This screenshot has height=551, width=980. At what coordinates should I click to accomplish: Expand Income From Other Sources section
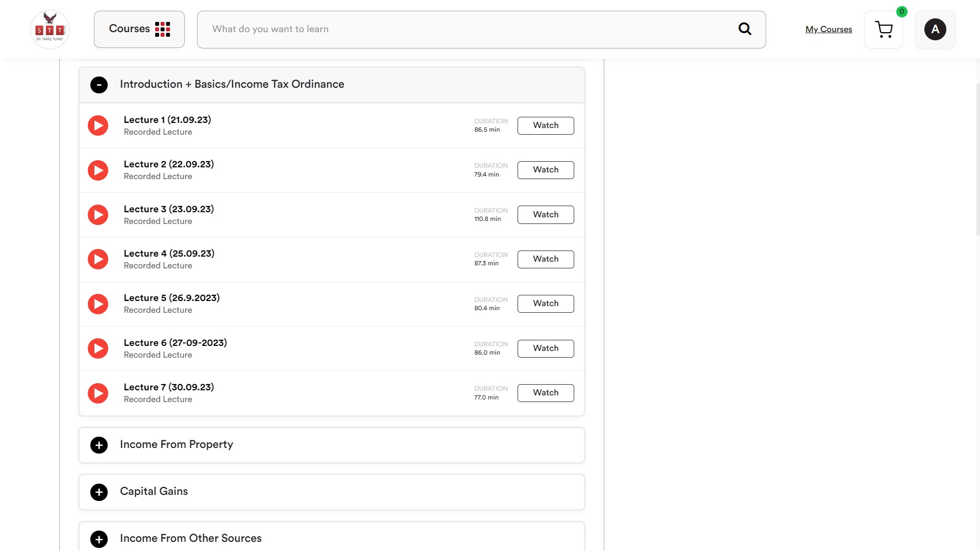99,539
